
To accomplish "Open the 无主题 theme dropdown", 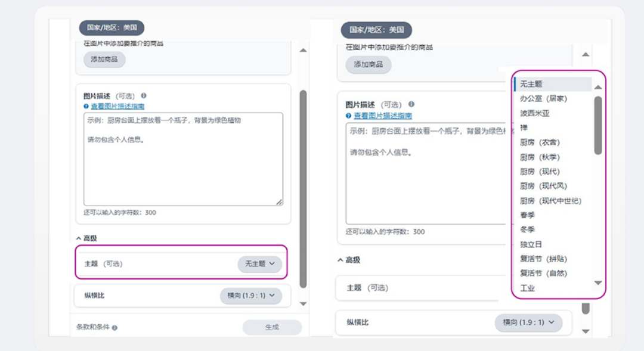I will (259, 263).
